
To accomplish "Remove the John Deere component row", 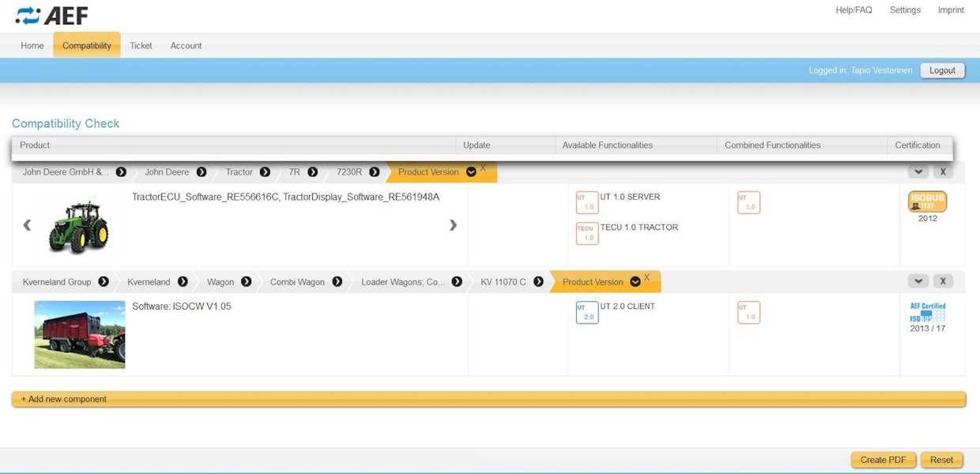I will tap(942, 171).
